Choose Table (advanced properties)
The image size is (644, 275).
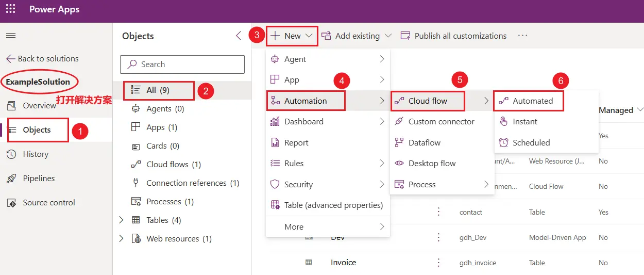328,205
